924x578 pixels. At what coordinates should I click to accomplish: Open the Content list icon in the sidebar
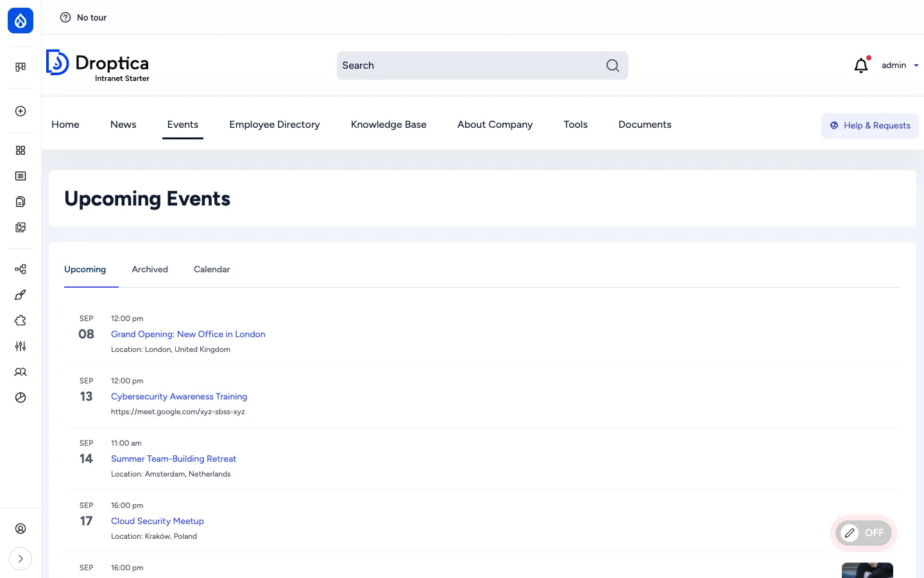coord(21,176)
